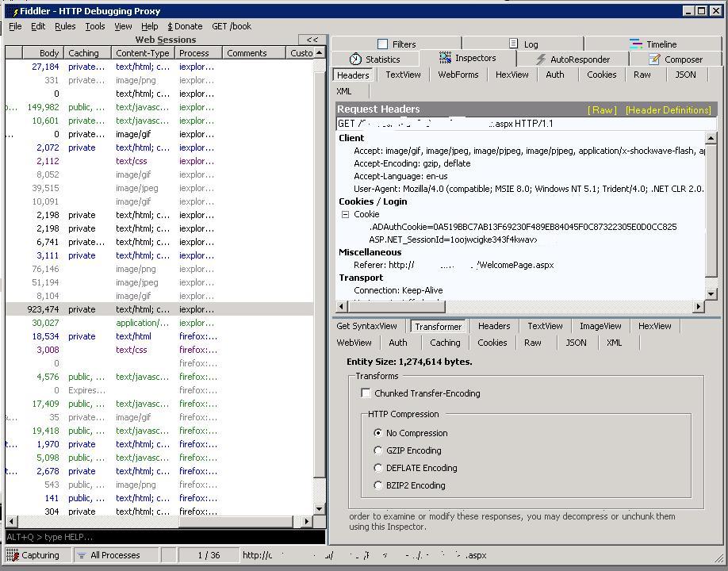This screenshot has width=728, height=571.
Task: Click the Timeline tab icon
Action: 636,44
